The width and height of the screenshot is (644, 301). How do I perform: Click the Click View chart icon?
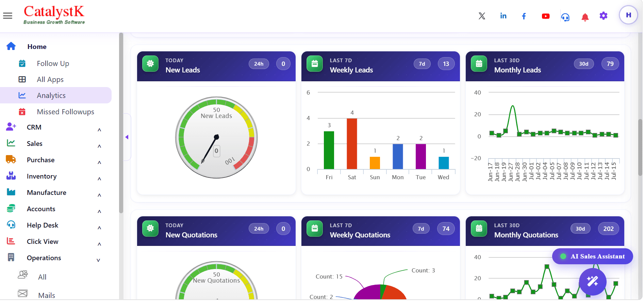[x=11, y=241]
